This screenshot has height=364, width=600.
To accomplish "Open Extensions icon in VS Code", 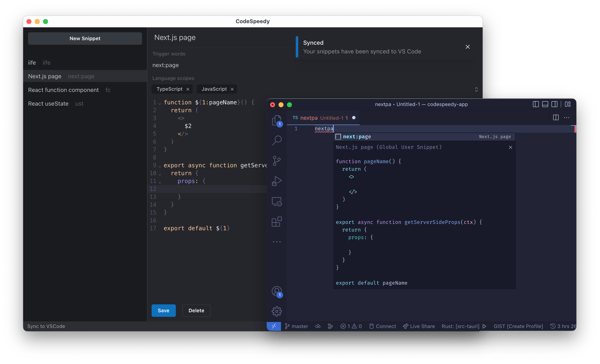I will (277, 222).
